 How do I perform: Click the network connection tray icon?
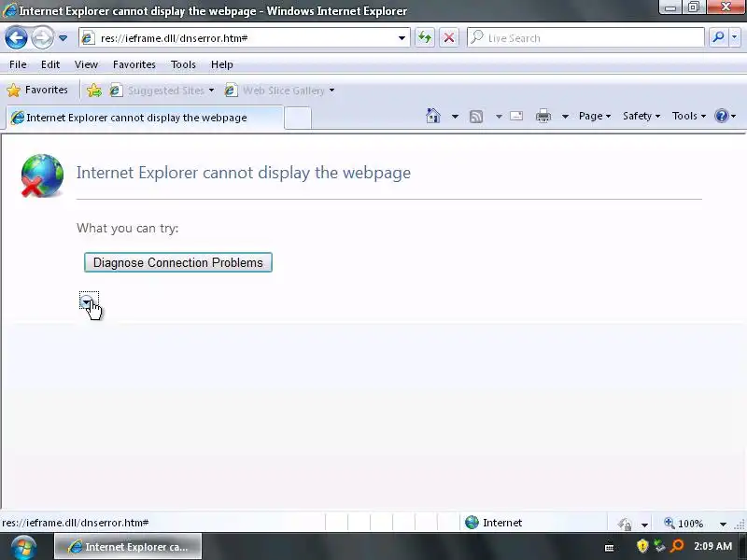click(x=659, y=545)
